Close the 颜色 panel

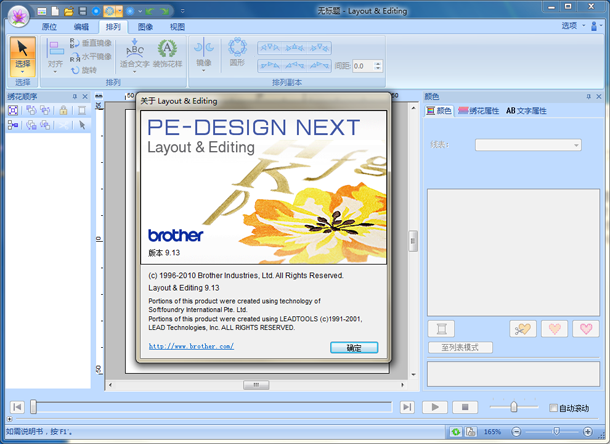coord(599,97)
